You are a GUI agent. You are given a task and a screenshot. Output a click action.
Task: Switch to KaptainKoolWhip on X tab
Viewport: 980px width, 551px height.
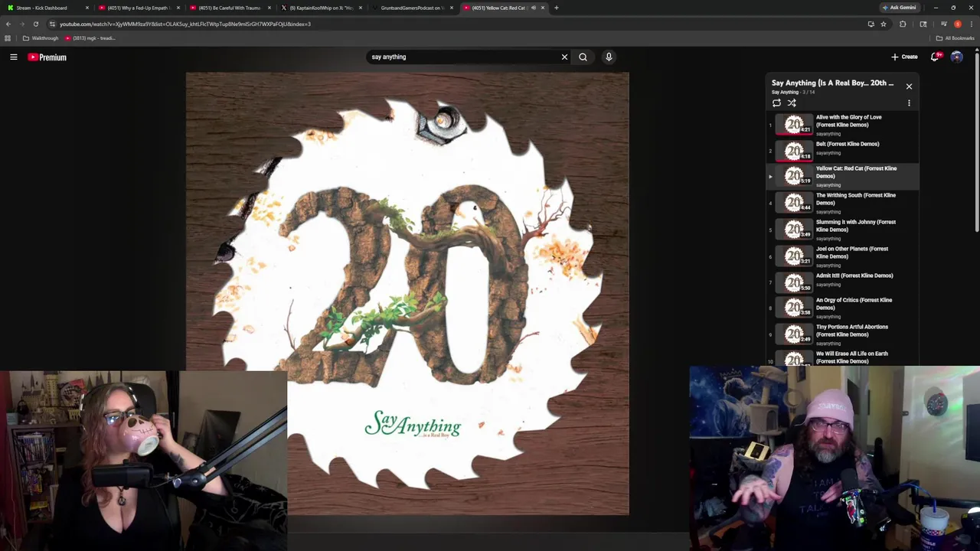point(320,8)
